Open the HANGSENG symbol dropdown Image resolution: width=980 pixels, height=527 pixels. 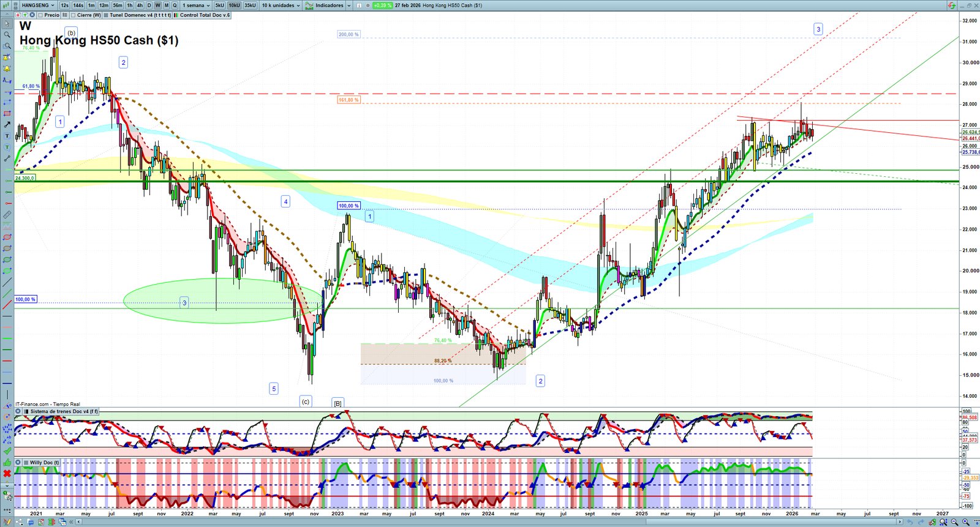(53, 6)
